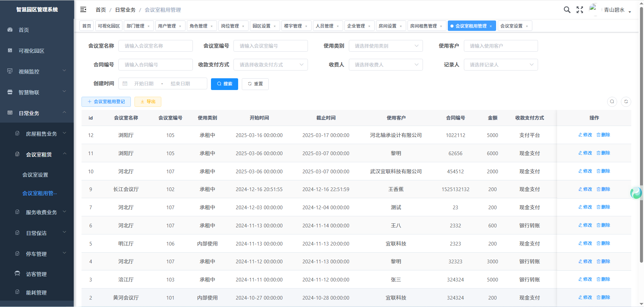Close the 会议室设置 tab
The width and height of the screenshot is (644, 307).
(x=527, y=26)
